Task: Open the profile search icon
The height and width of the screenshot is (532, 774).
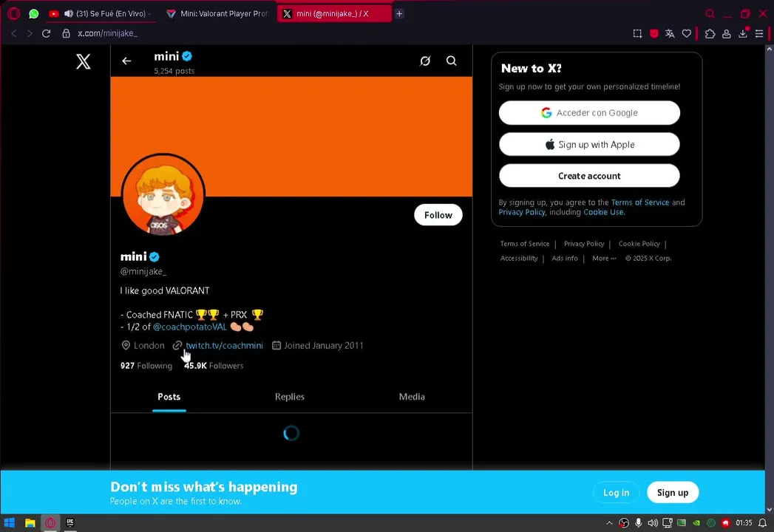Action: [x=451, y=61]
